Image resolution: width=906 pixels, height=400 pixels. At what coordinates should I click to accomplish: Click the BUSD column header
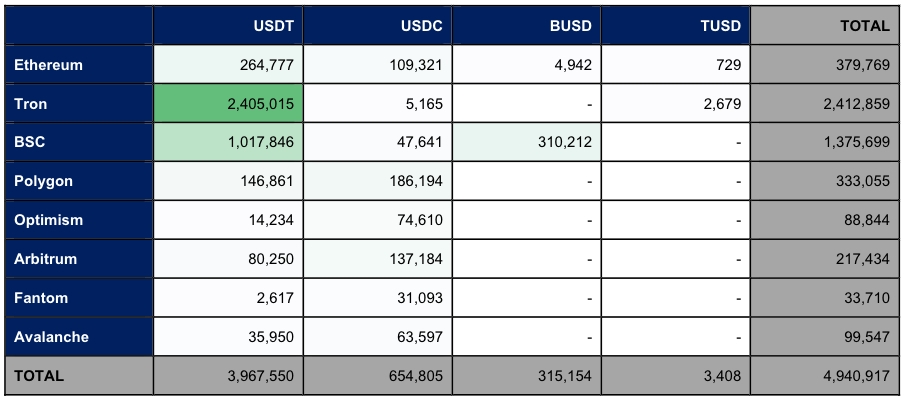[x=526, y=25]
